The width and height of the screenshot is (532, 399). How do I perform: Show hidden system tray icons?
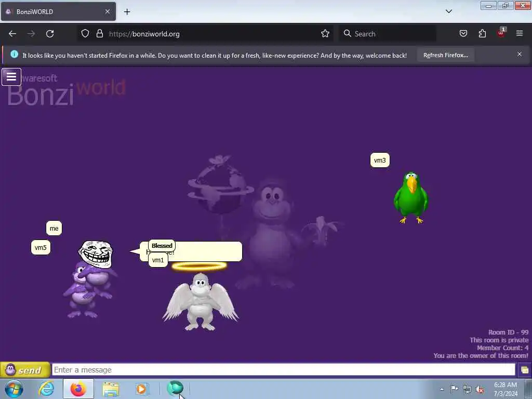(x=442, y=389)
